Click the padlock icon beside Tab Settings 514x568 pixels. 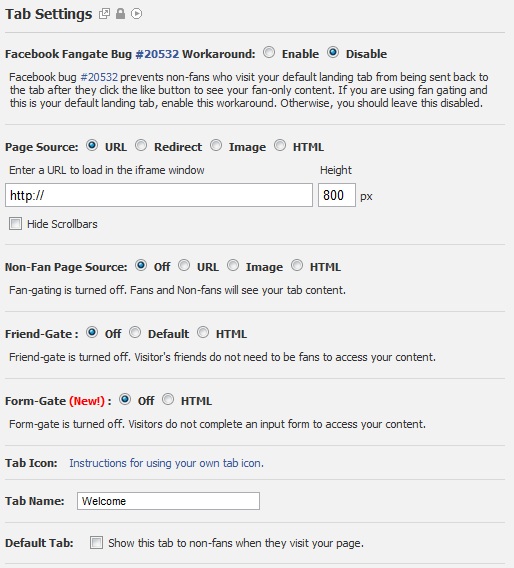coord(120,14)
